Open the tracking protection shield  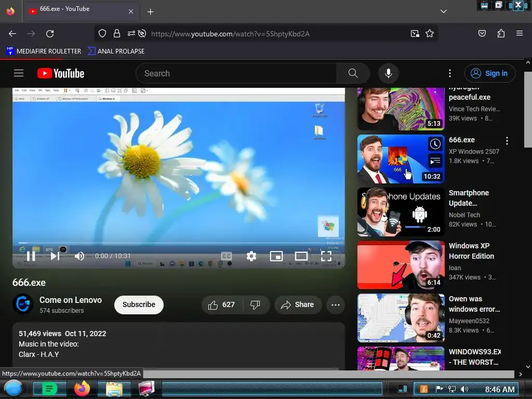tap(102, 33)
